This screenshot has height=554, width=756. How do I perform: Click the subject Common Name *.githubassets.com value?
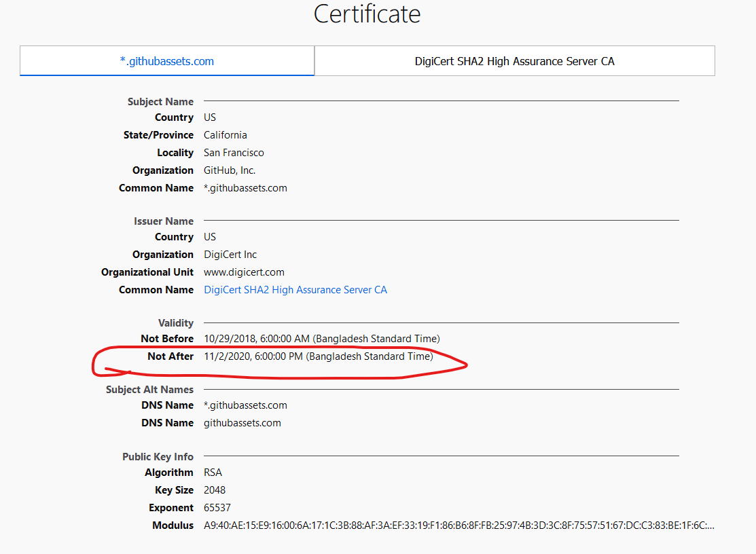pyautogui.click(x=245, y=188)
